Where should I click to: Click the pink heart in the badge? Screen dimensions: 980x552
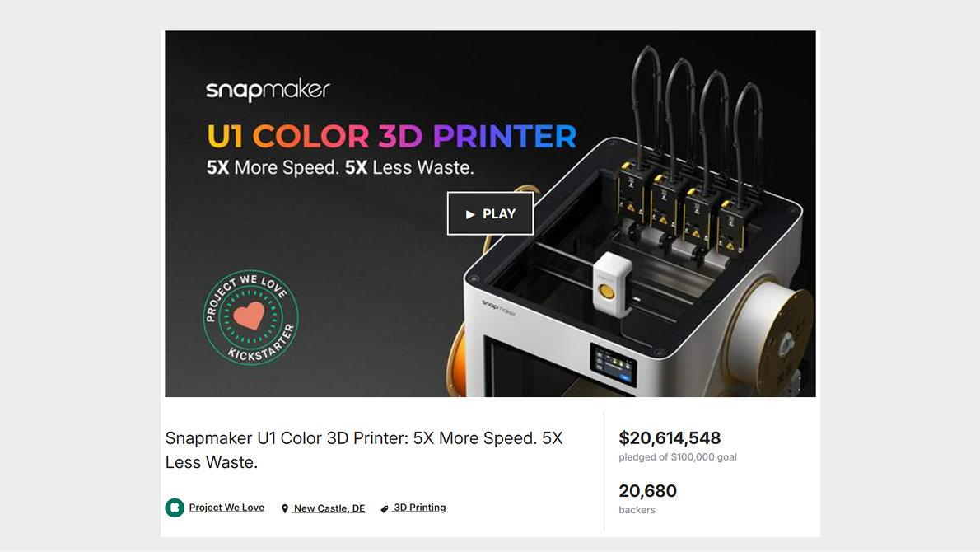point(250,316)
